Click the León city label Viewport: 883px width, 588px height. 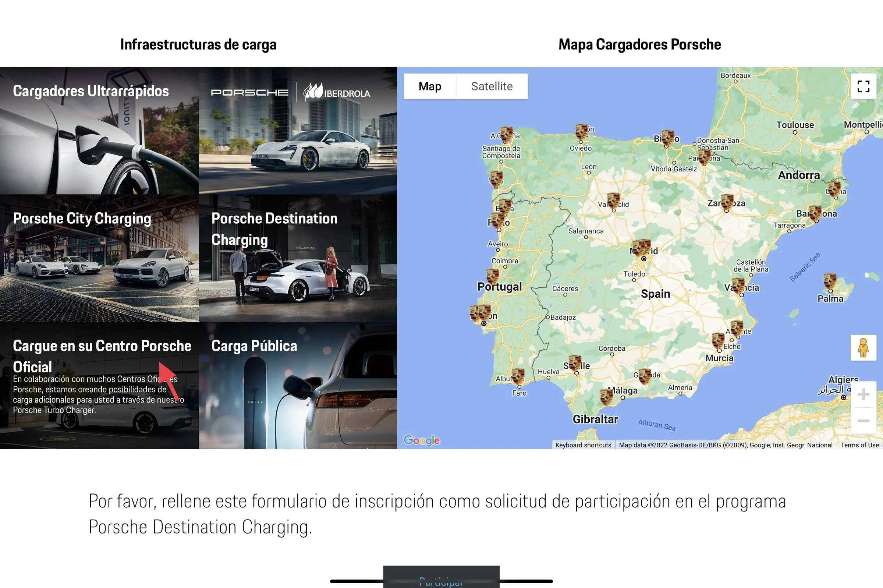[x=588, y=167]
